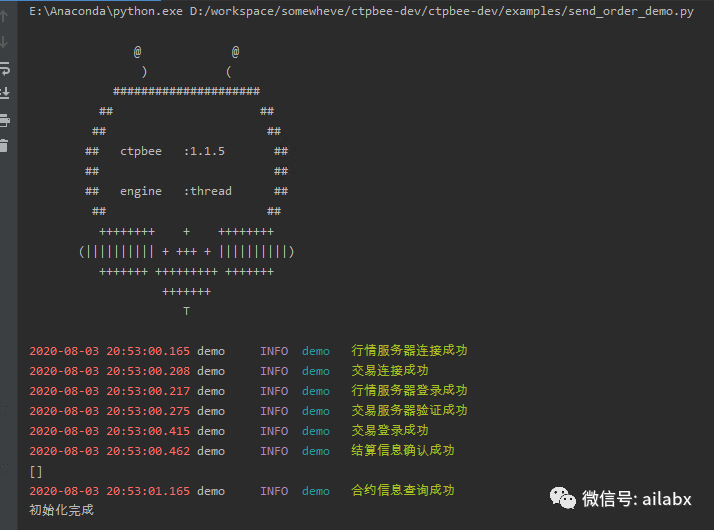
Task: Click INFO on the 20:53:01.165 row
Action: [x=274, y=491]
